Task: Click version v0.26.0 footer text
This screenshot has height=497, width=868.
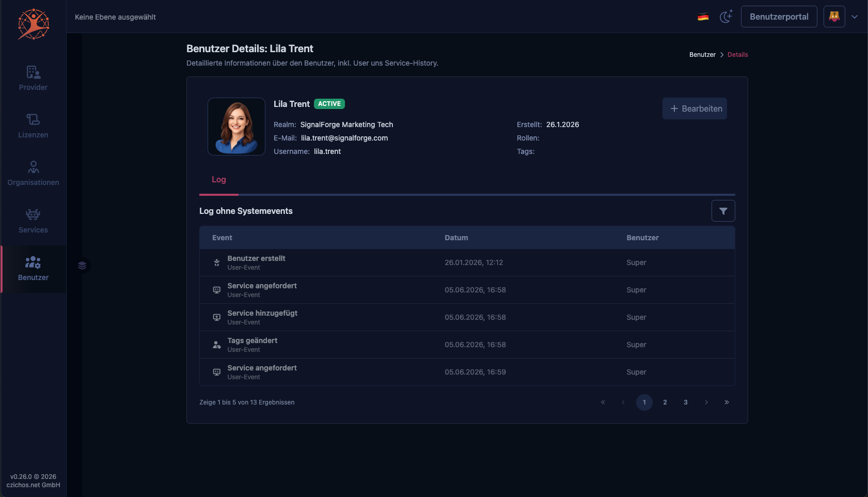Action: point(34,477)
